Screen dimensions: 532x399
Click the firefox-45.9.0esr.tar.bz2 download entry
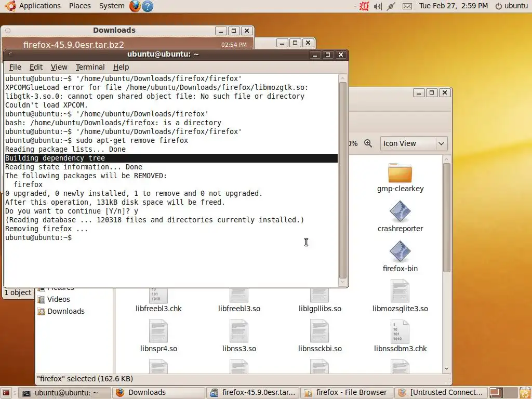pyautogui.click(x=127, y=45)
